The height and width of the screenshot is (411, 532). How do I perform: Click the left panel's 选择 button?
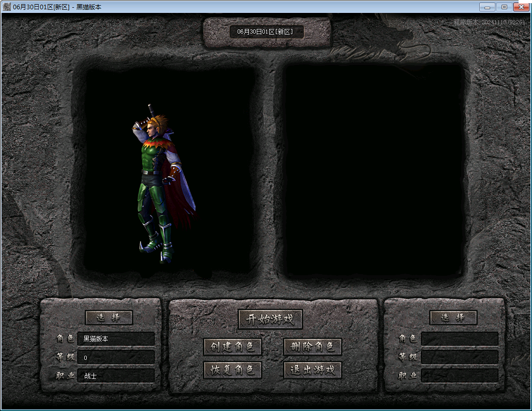click(108, 318)
